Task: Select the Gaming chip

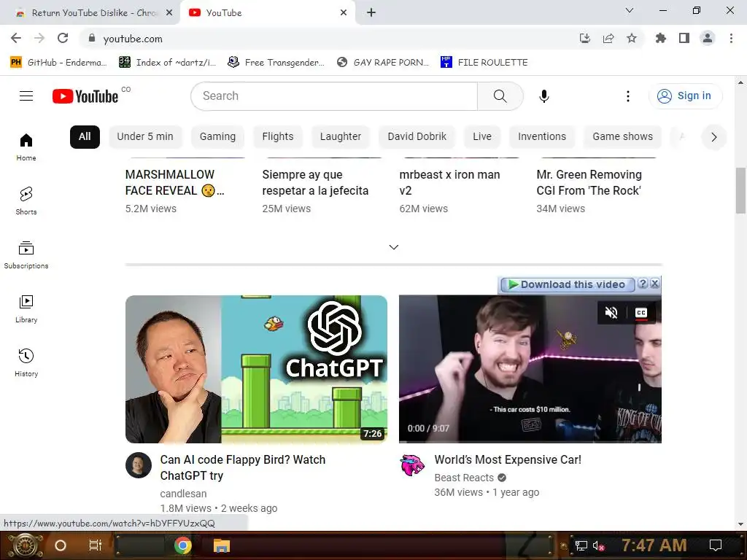Action: pyautogui.click(x=217, y=136)
